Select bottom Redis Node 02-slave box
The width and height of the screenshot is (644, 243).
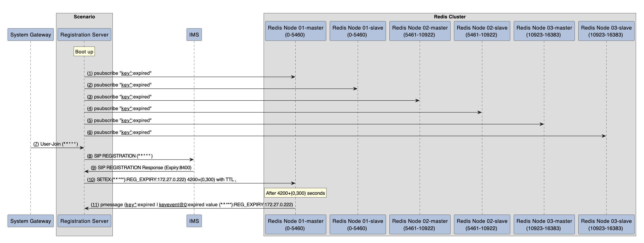[x=482, y=225]
